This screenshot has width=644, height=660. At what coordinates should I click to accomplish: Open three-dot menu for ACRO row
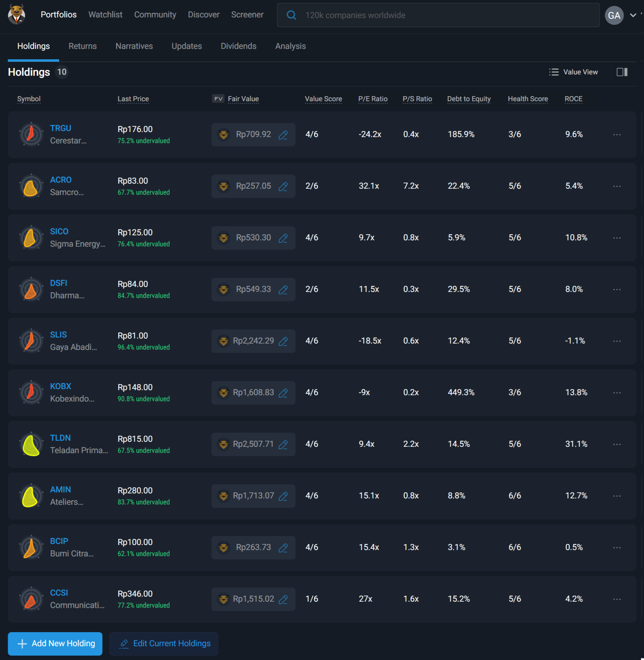click(617, 186)
